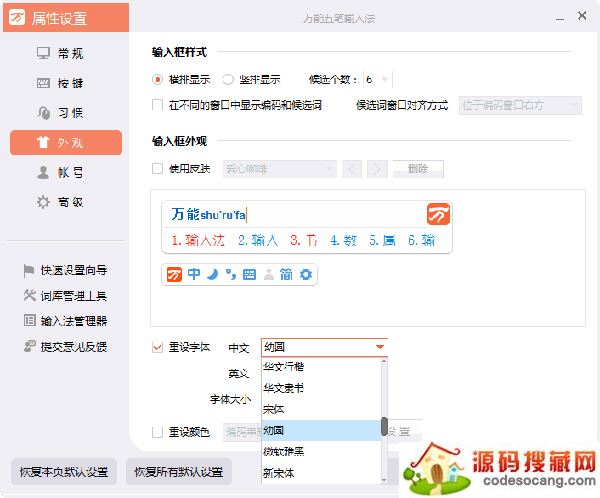Click the flag icon beside 快速设置向导
The height and width of the screenshot is (498, 600).
29,271
